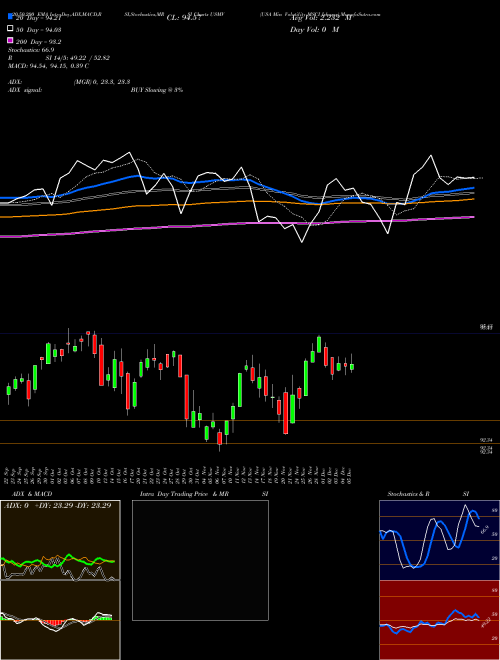Open the blue Stochastics mini chart
The width and height of the screenshot is (500, 660).
[439, 540]
